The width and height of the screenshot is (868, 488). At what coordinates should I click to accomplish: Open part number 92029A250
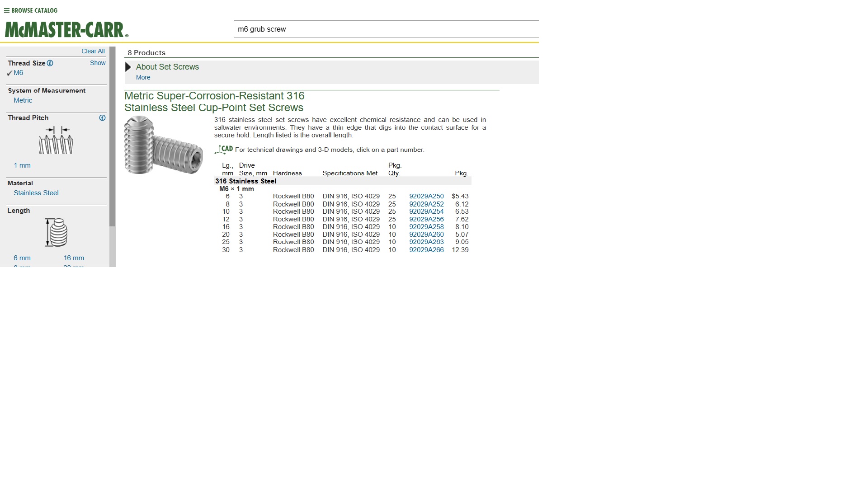pyautogui.click(x=426, y=196)
